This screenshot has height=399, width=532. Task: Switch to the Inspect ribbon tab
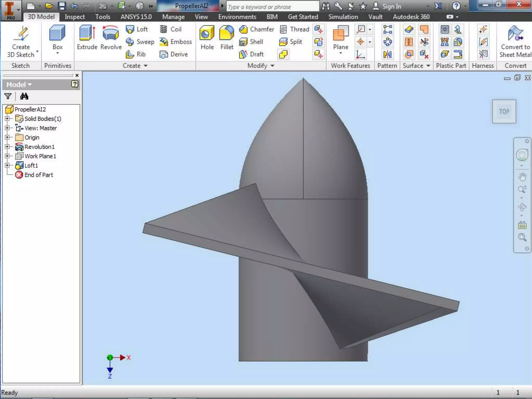tap(75, 17)
